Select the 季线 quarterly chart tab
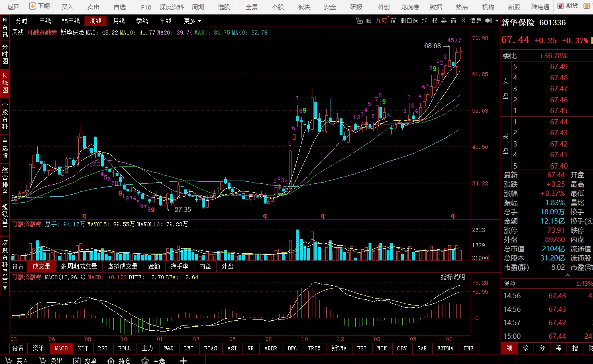The width and height of the screenshot is (593, 364). click(142, 21)
